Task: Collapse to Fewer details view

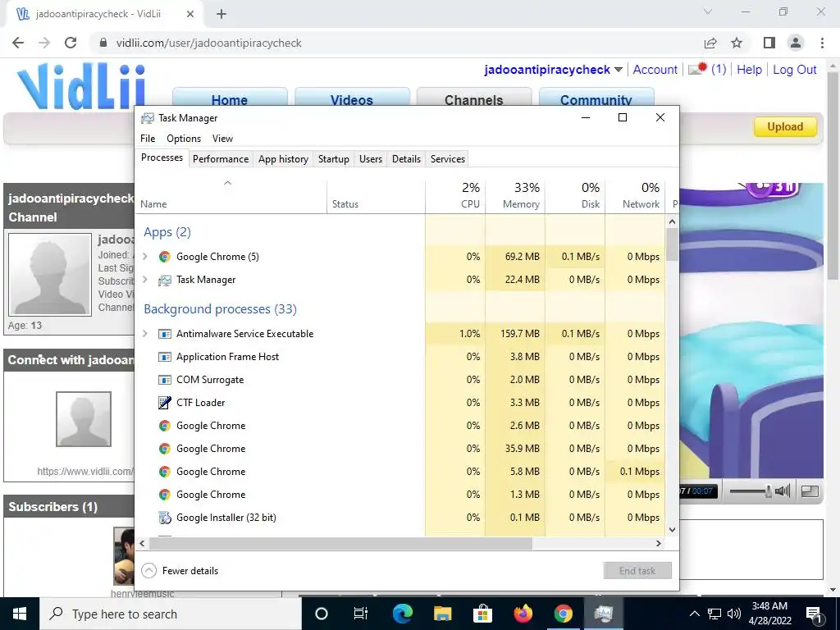Action: (180, 571)
